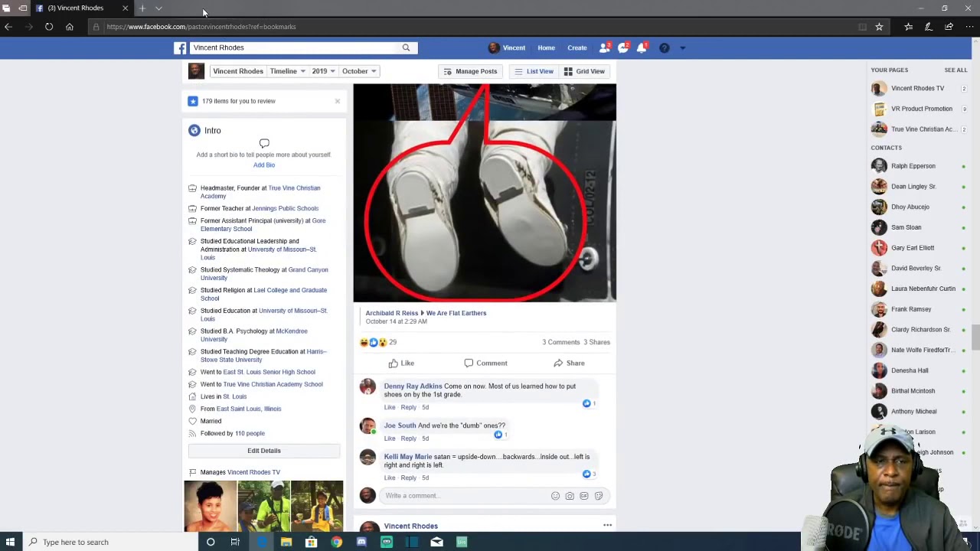Open the notifications bell icon

tap(642, 47)
